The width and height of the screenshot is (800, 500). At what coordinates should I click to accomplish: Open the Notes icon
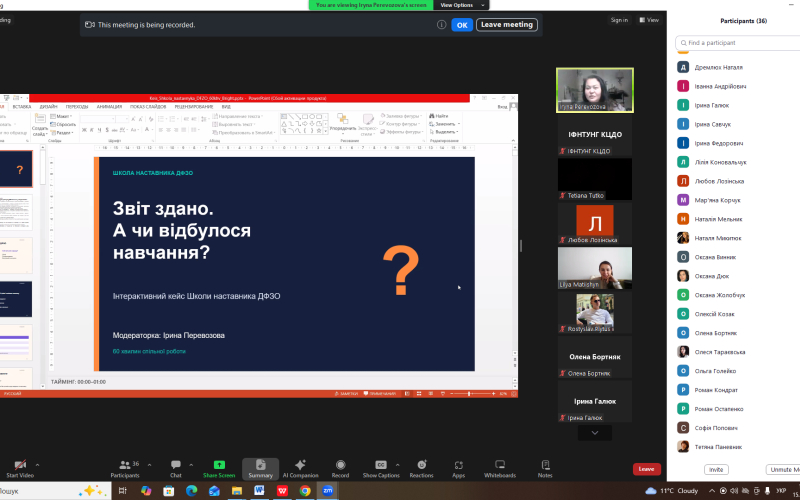pyautogui.click(x=545, y=465)
